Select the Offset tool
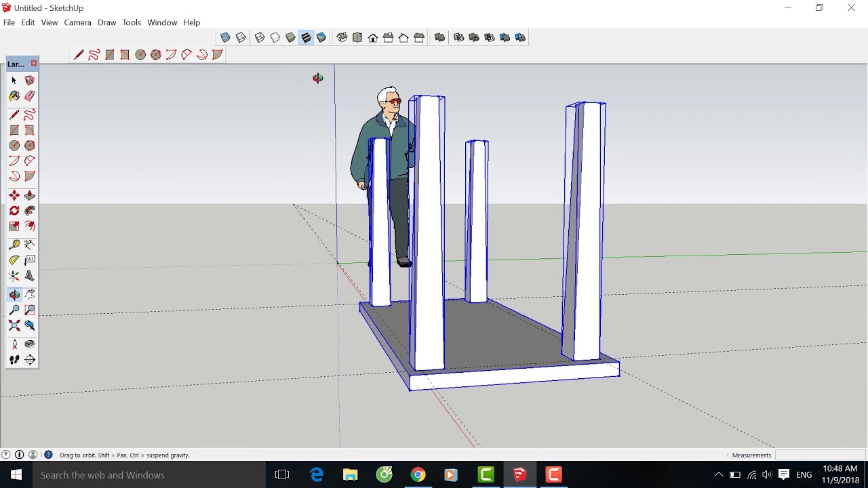The width and height of the screenshot is (868, 488). pos(30,226)
